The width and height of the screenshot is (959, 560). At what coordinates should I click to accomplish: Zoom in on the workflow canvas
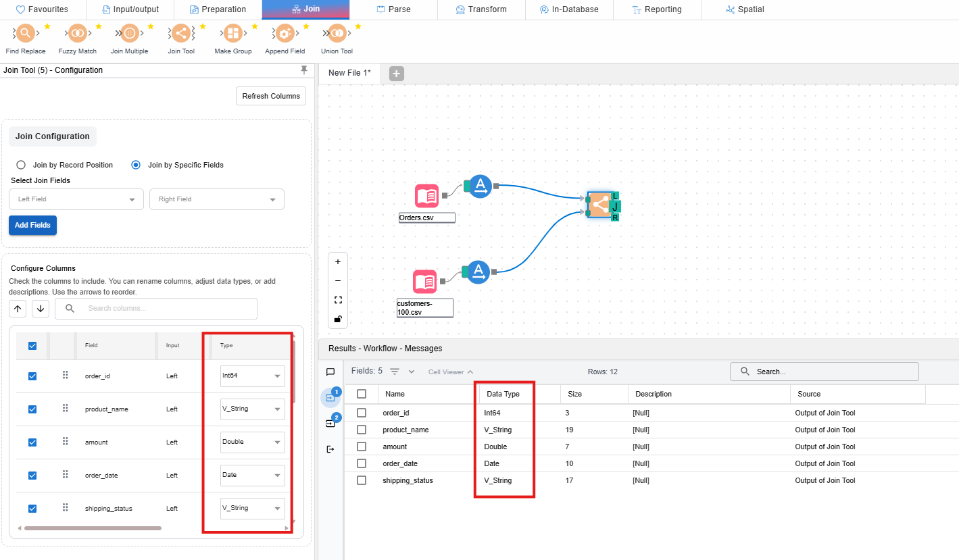pos(338,261)
